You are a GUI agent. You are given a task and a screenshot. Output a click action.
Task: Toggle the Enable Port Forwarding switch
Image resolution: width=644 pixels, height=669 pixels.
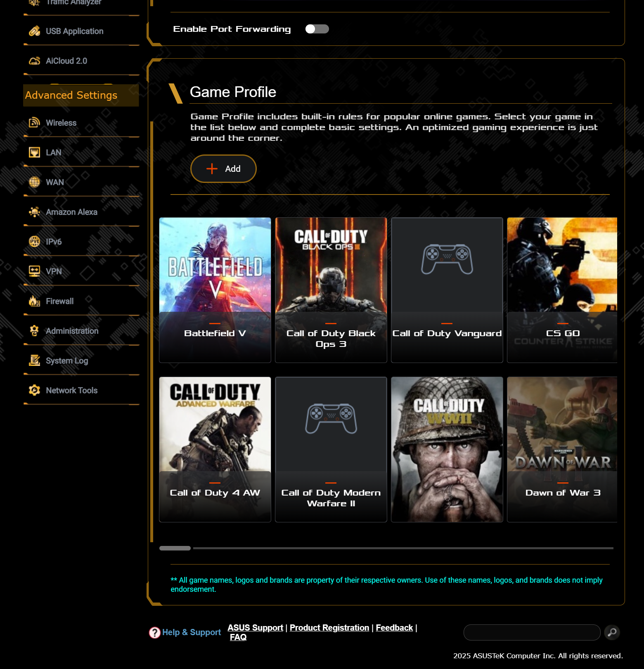317,29
